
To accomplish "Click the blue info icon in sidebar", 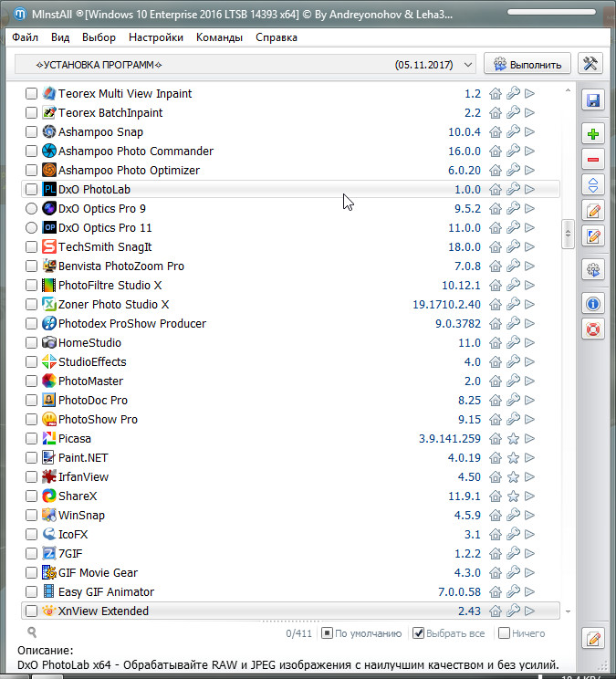I will coord(592,304).
